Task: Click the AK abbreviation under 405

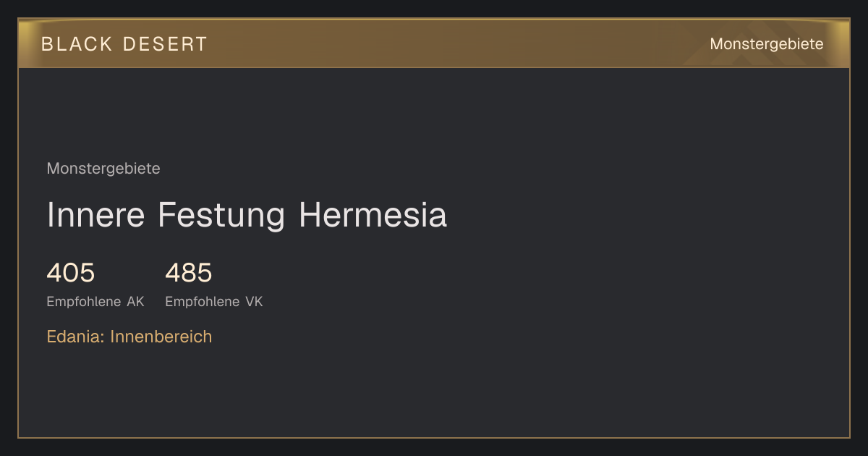Action: 135,302
